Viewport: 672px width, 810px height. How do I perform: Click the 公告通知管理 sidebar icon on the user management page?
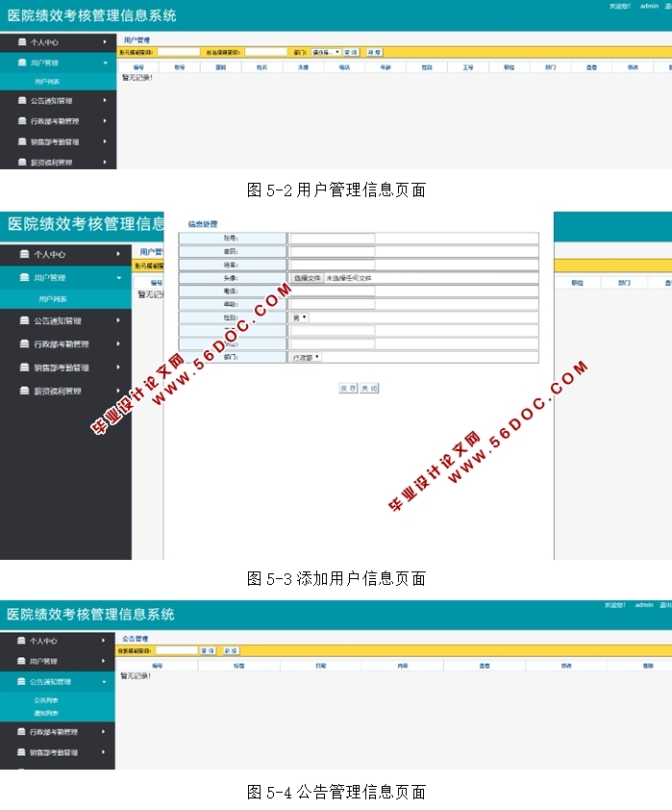pyautogui.click(x=22, y=100)
